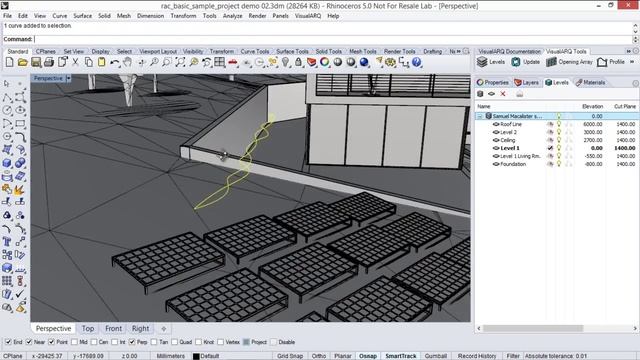
Task: Toggle the Osnap status bar button
Action: pos(368,356)
